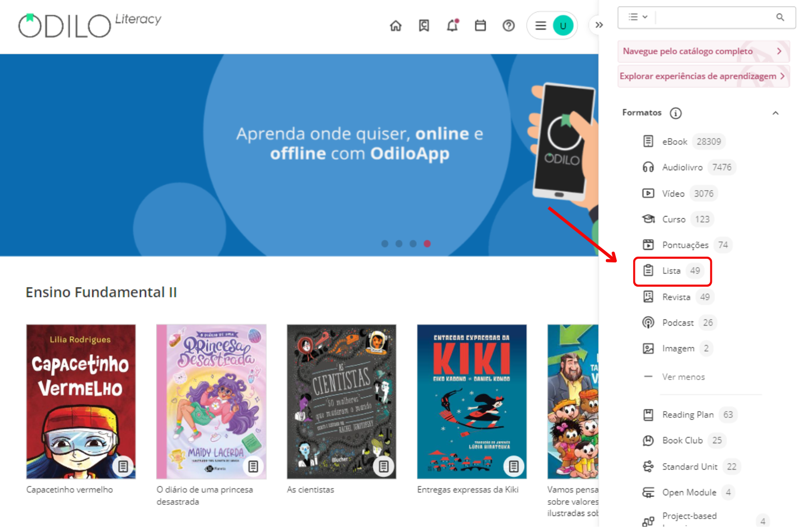Filter by Audiolivro format
Screen dimensions: 812x527
click(x=689, y=167)
